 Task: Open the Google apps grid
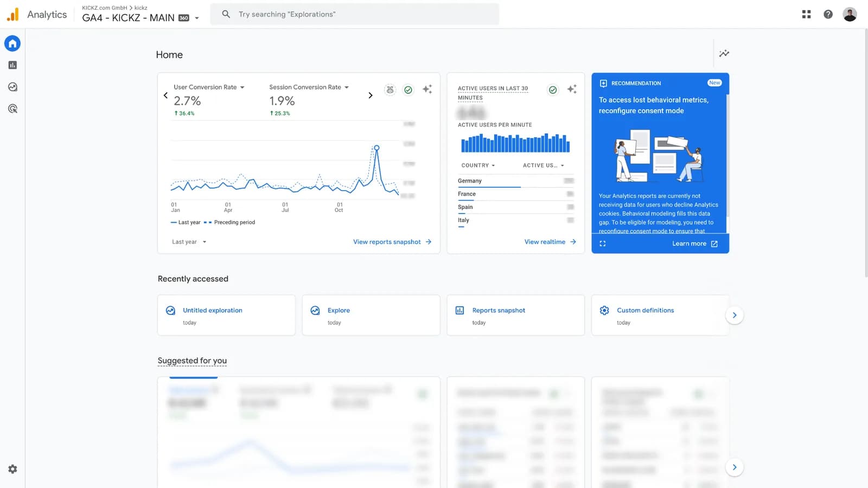pyautogui.click(x=806, y=15)
